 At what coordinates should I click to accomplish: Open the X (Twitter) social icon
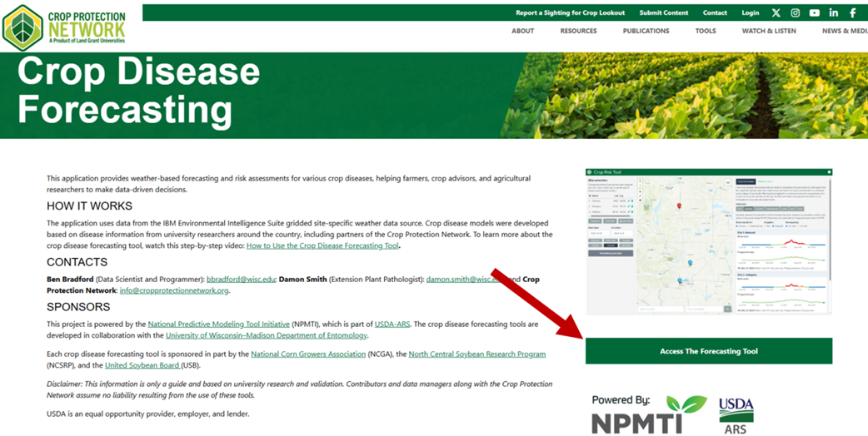point(776,12)
